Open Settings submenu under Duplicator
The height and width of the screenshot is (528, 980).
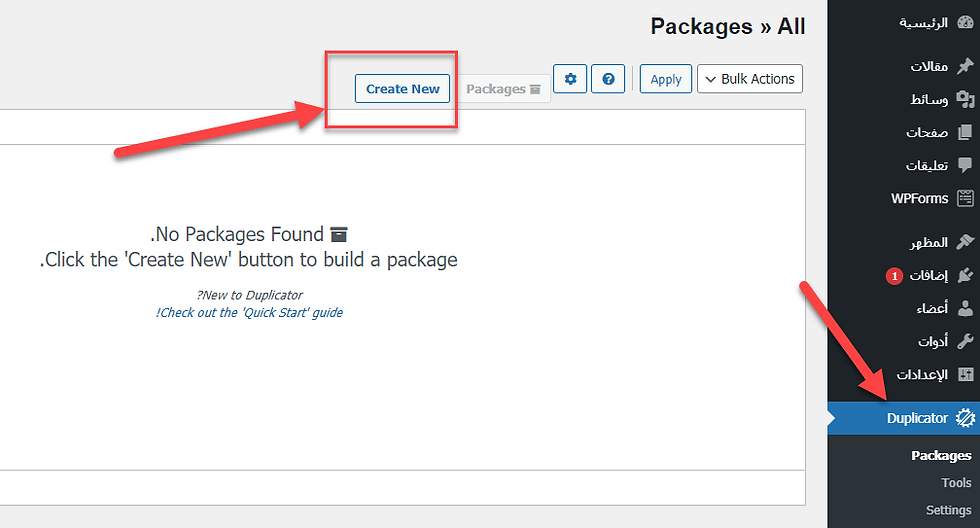point(948,510)
